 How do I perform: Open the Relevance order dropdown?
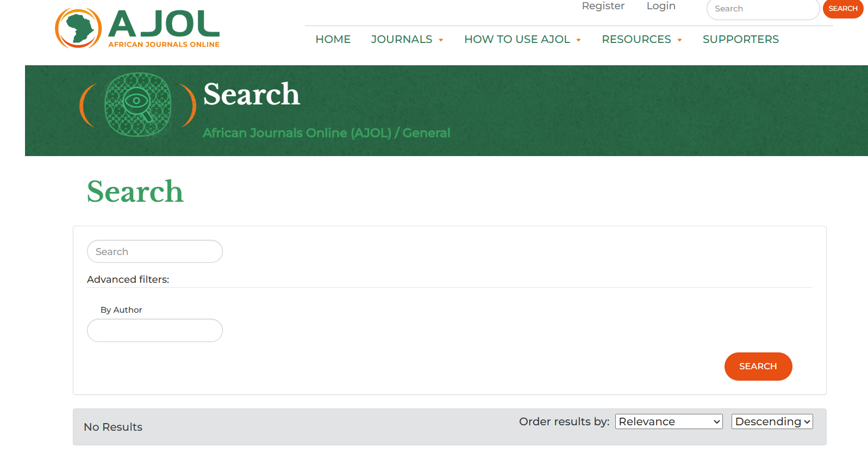coord(669,421)
